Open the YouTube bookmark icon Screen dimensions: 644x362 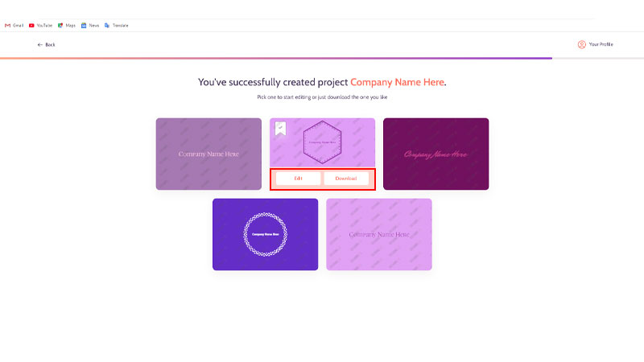(31, 26)
